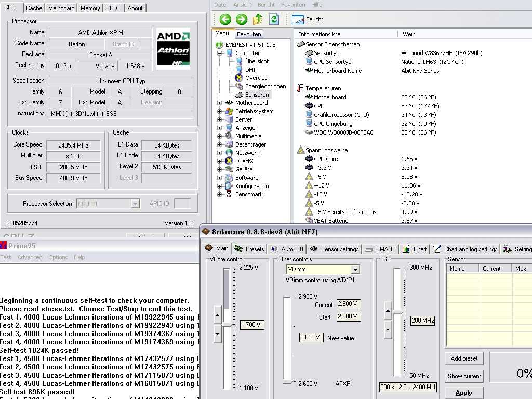Click the Software icon in tree
This screenshot has height=399, width=532.
[229, 178]
